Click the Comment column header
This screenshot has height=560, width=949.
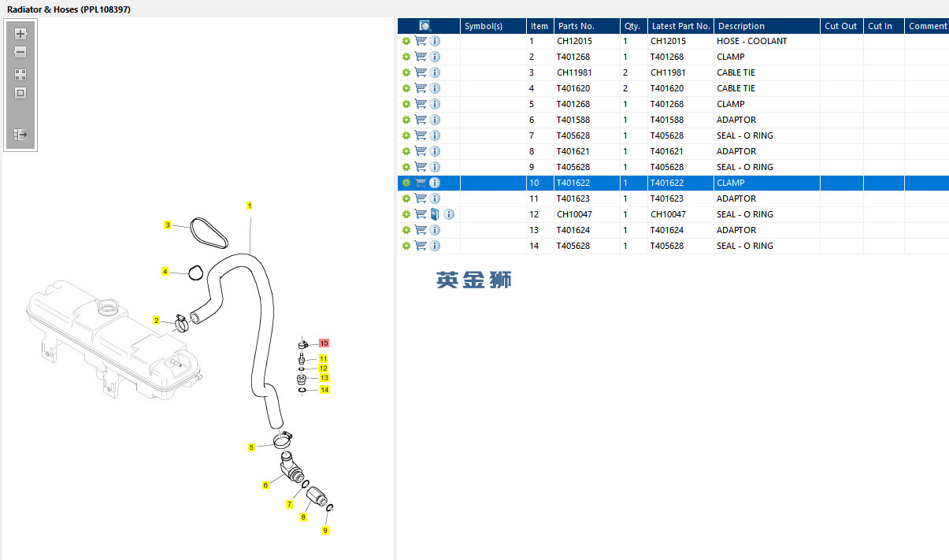[927, 26]
